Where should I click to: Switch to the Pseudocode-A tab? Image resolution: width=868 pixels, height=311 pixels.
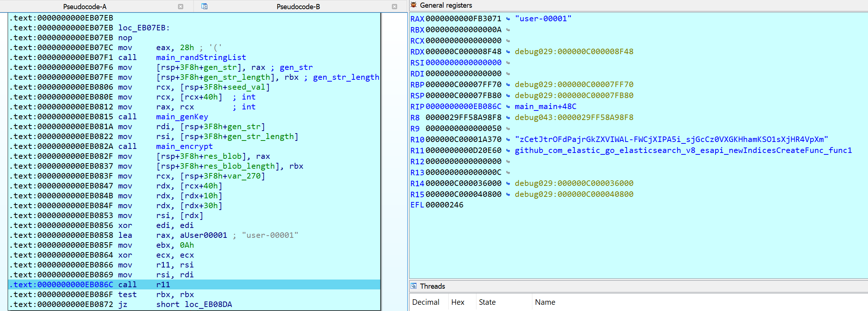(85, 7)
